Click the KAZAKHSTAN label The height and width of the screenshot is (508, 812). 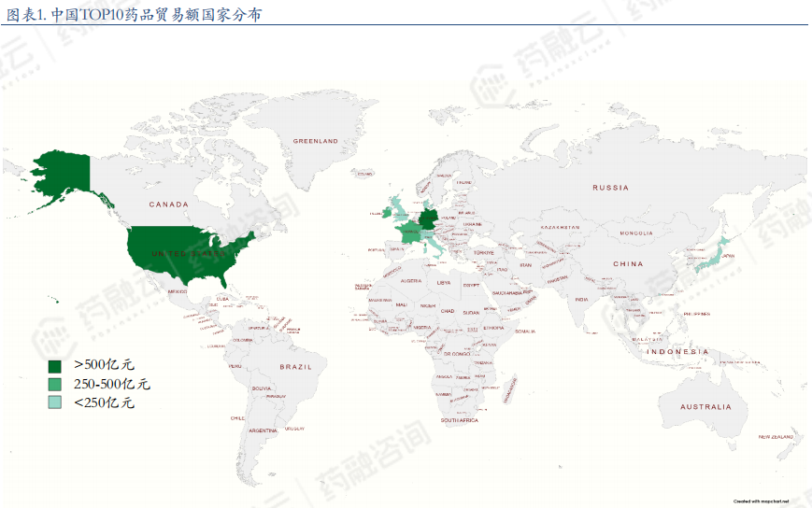(x=560, y=227)
